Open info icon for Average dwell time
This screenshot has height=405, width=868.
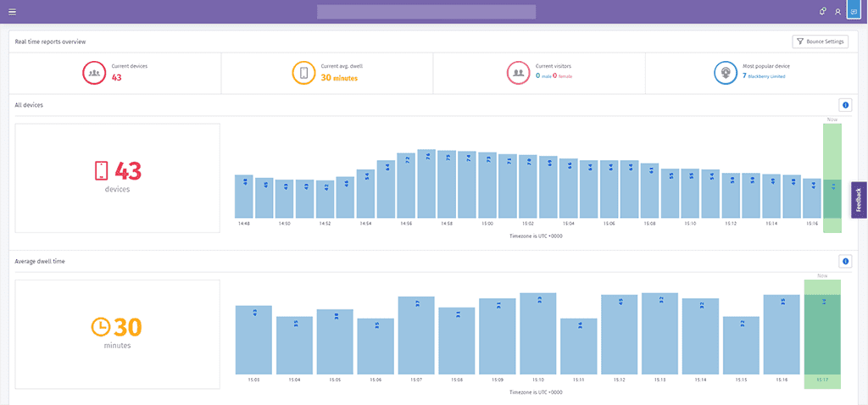click(845, 261)
